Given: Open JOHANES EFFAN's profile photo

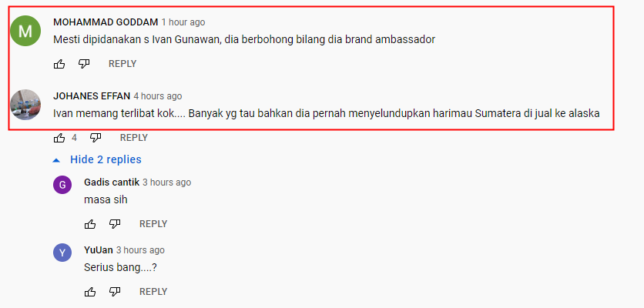Looking at the screenshot, I should coord(25,105).
